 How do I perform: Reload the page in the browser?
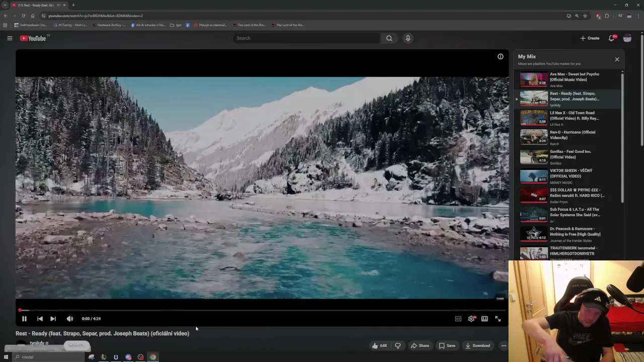23,16
